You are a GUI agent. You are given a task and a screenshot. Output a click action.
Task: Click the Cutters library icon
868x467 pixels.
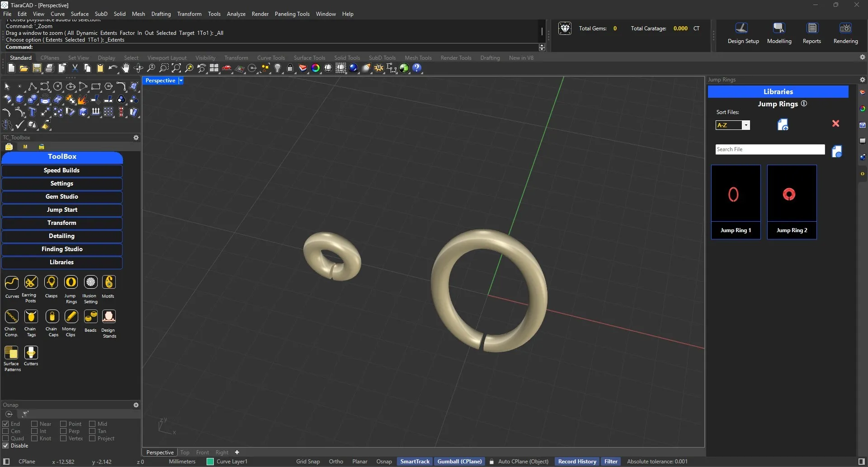pos(31,353)
